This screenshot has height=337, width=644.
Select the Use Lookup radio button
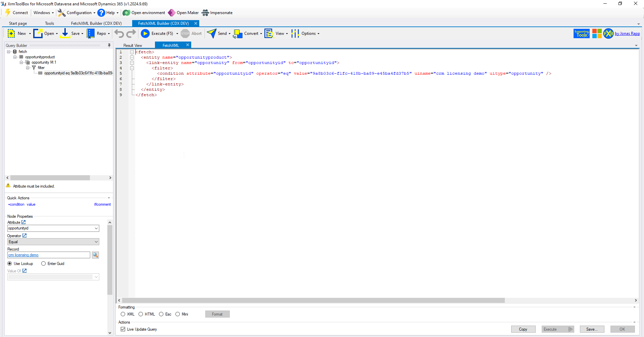(x=10, y=264)
